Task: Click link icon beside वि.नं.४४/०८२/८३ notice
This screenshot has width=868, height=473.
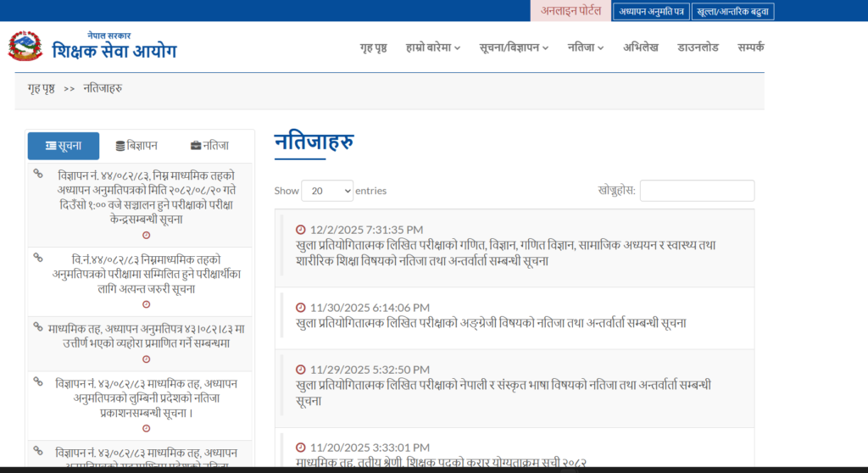Action: click(x=38, y=257)
